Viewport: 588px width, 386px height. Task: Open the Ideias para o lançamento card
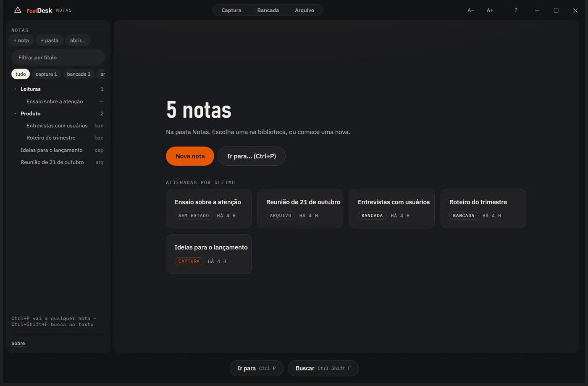pyautogui.click(x=209, y=254)
